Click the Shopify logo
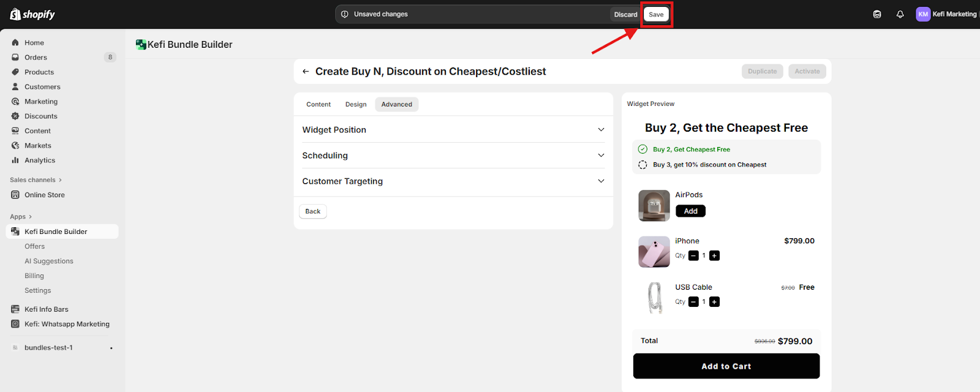The image size is (980, 392). (x=32, y=14)
